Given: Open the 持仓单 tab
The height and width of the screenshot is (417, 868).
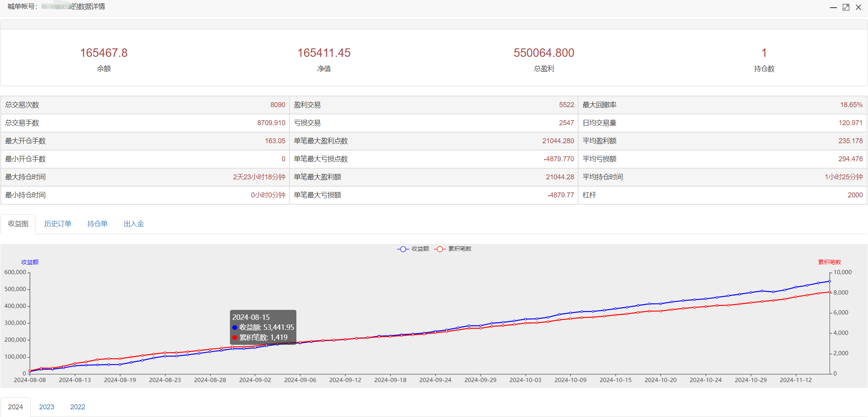Looking at the screenshot, I should (97, 224).
